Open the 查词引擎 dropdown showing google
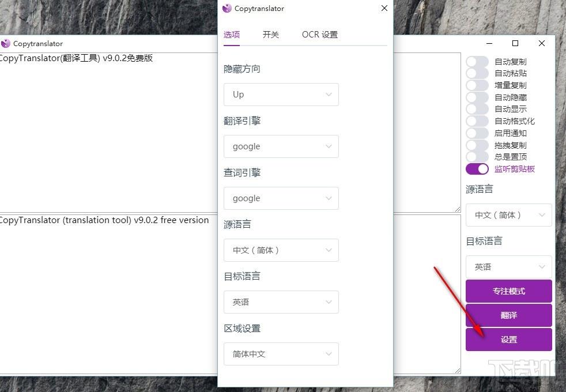This screenshot has height=392, width=566. click(281, 198)
